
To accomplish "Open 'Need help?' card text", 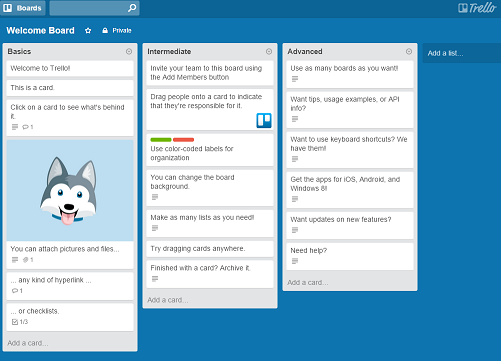I will point(309,251).
